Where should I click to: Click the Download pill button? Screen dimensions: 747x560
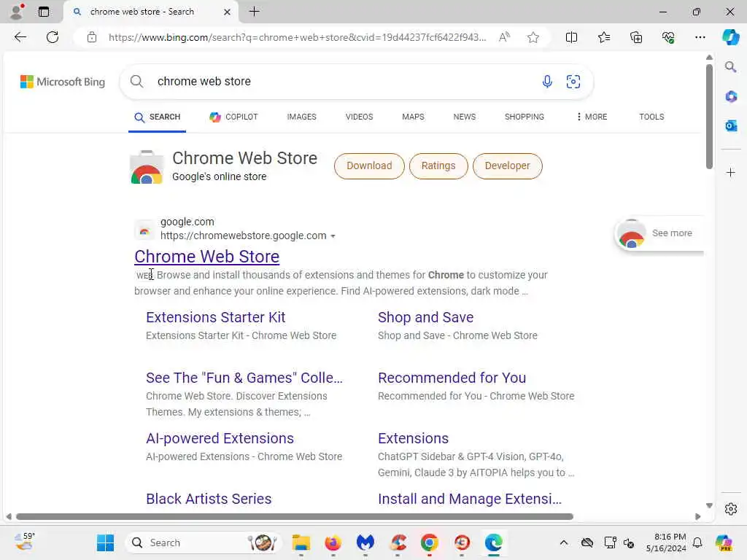click(369, 166)
